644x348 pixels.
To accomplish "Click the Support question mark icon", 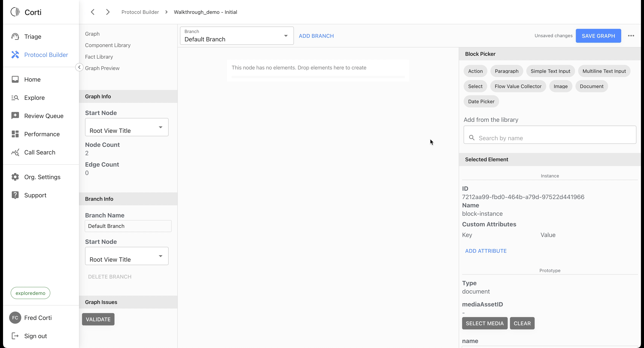I will coord(15,195).
